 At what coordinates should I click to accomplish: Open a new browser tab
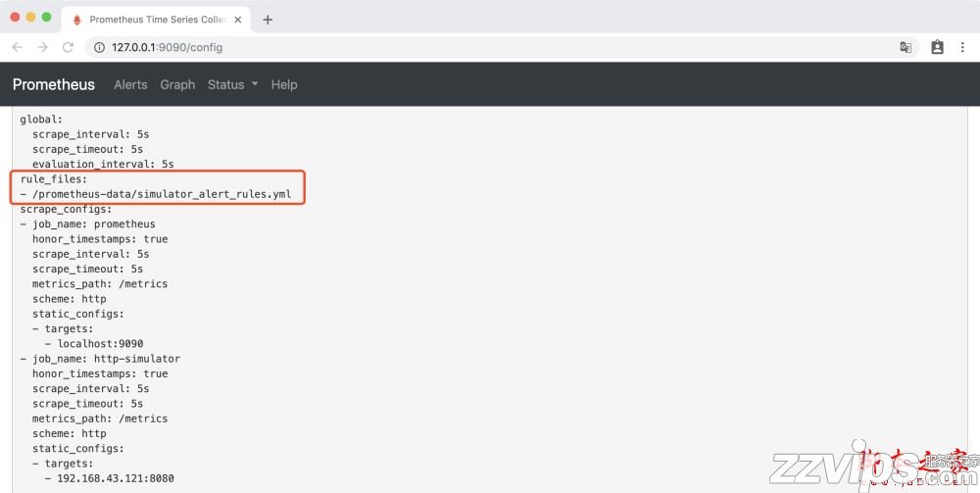click(x=268, y=20)
